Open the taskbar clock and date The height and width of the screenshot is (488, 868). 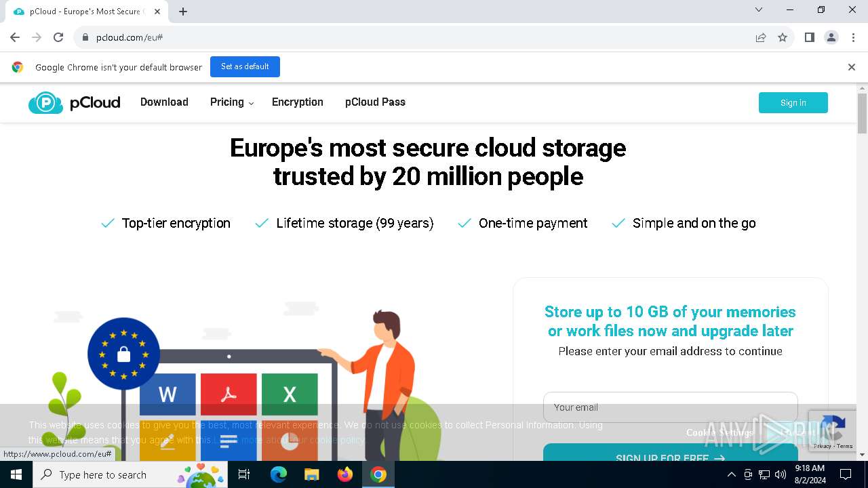tap(810, 474)
